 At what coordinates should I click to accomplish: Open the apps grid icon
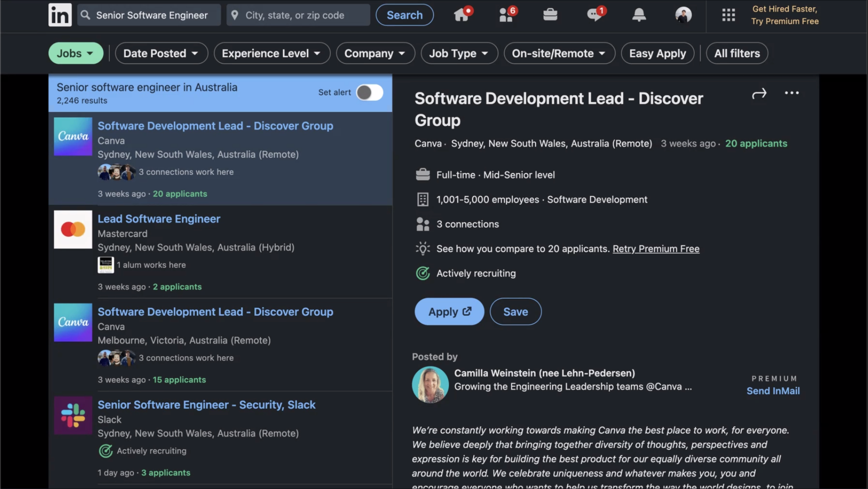coord(728,15)
